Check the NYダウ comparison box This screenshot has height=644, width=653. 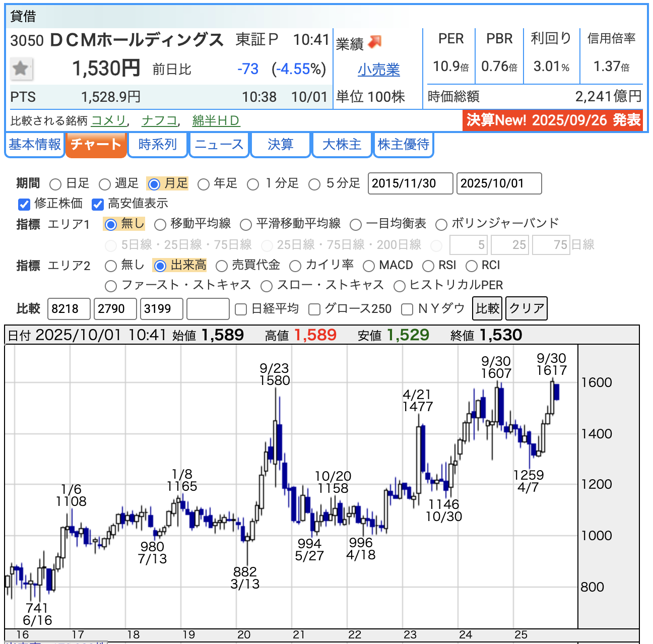click(407, 309)
